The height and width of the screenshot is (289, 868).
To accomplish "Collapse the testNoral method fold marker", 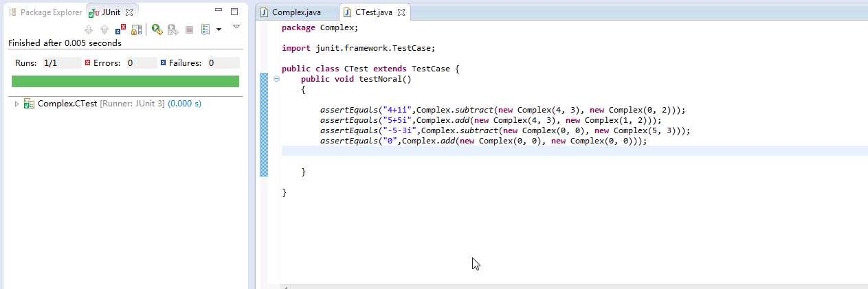I will pos(277,79).
